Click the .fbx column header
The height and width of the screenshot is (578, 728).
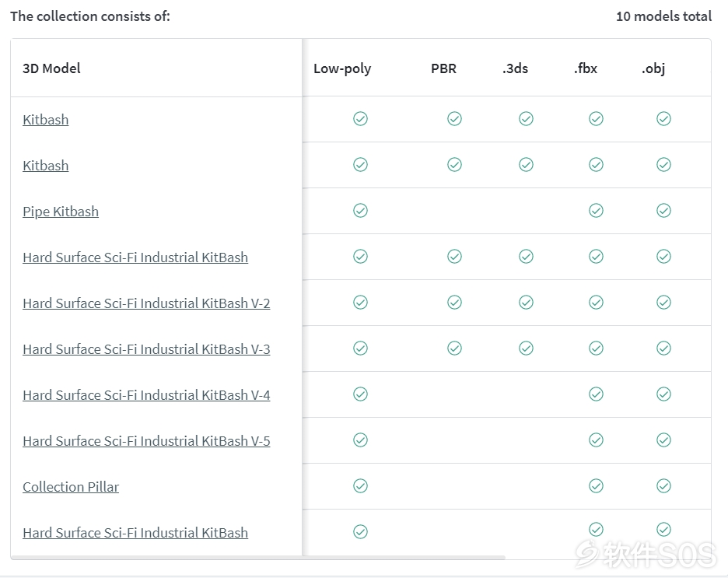[585, 68]
